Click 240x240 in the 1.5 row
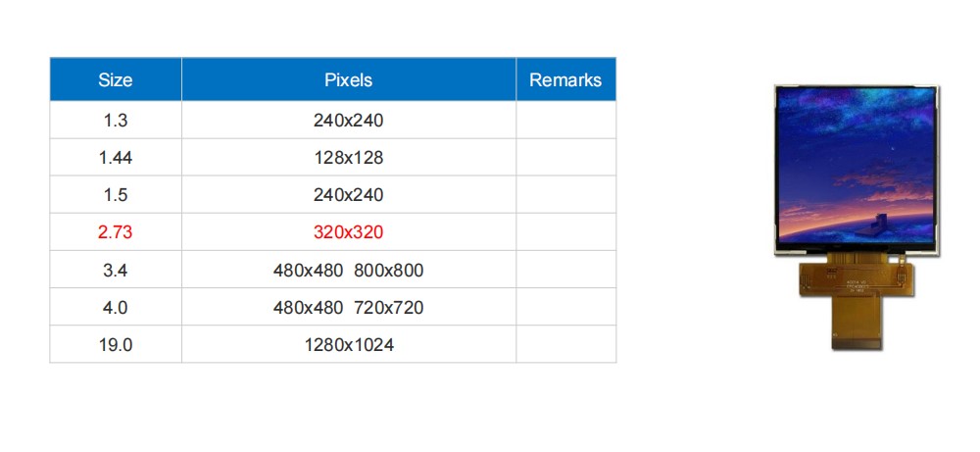The width and height of the screenshot is (980, 452). (x=348, y=195)
